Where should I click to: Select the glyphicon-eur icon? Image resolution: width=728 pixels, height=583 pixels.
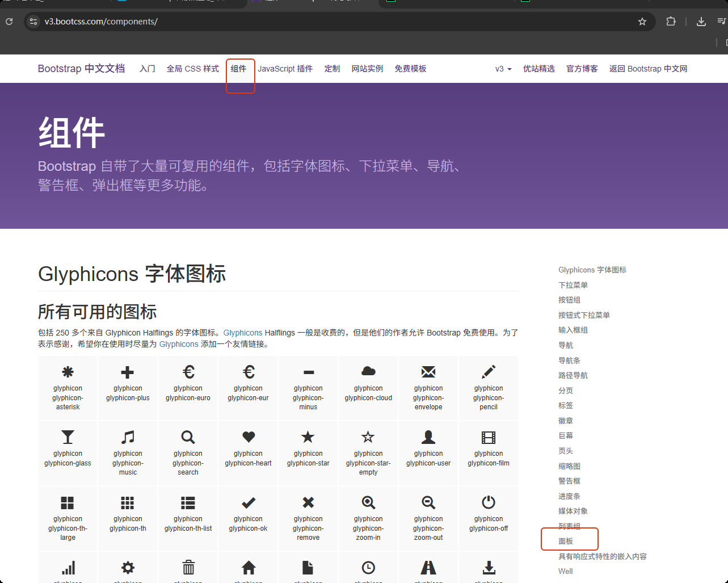point(249,372)
